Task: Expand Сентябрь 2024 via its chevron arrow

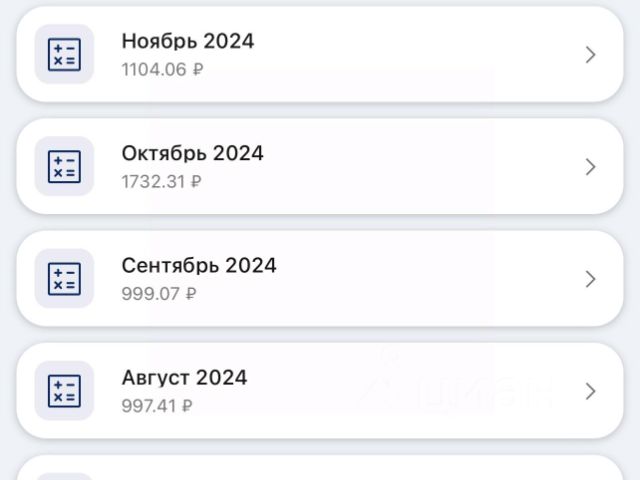Action: (590, 279)
